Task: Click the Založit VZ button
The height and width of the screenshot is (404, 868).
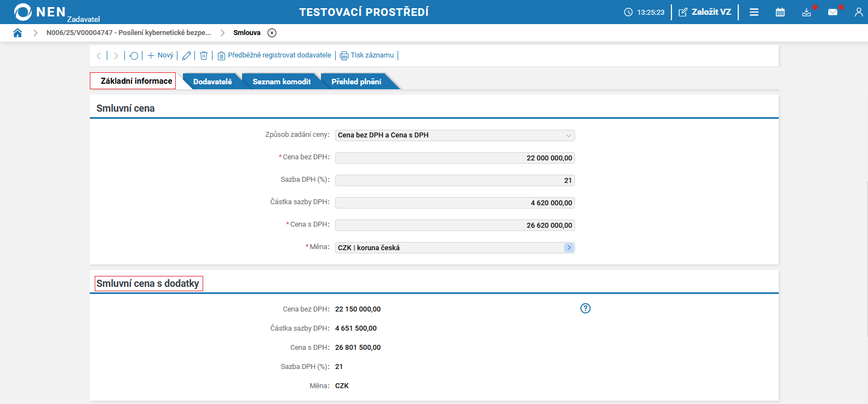Action: (705, 12)
